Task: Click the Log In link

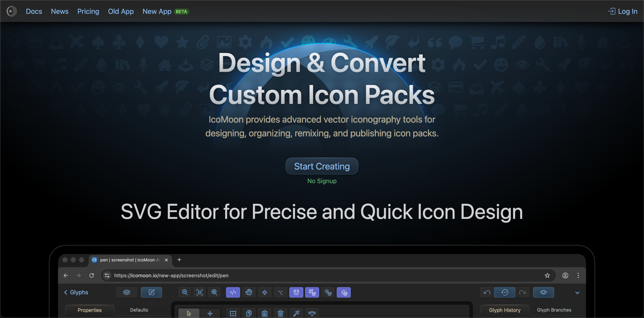Action: tap(622, 11)
